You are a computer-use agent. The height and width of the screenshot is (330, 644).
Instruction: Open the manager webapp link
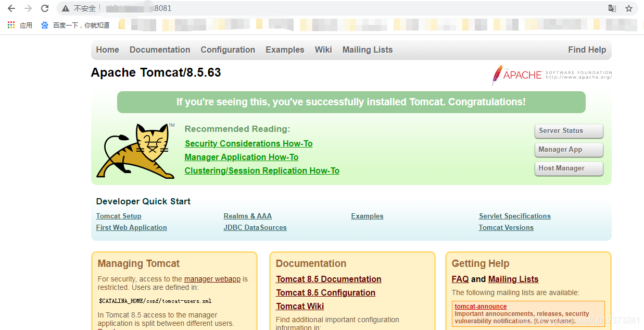click(212, 279)
